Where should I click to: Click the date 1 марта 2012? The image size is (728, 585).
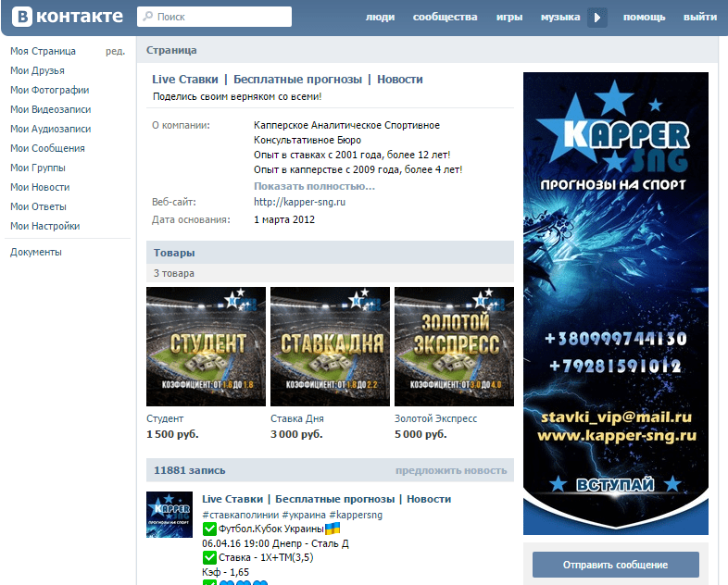284,219
